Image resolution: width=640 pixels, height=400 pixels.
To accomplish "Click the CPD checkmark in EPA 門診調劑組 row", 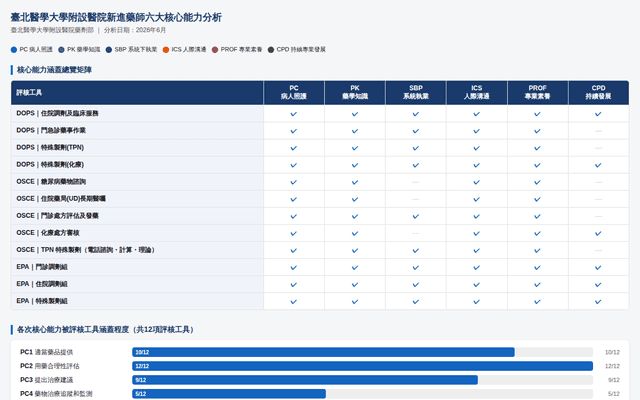I will click(598, 268).
